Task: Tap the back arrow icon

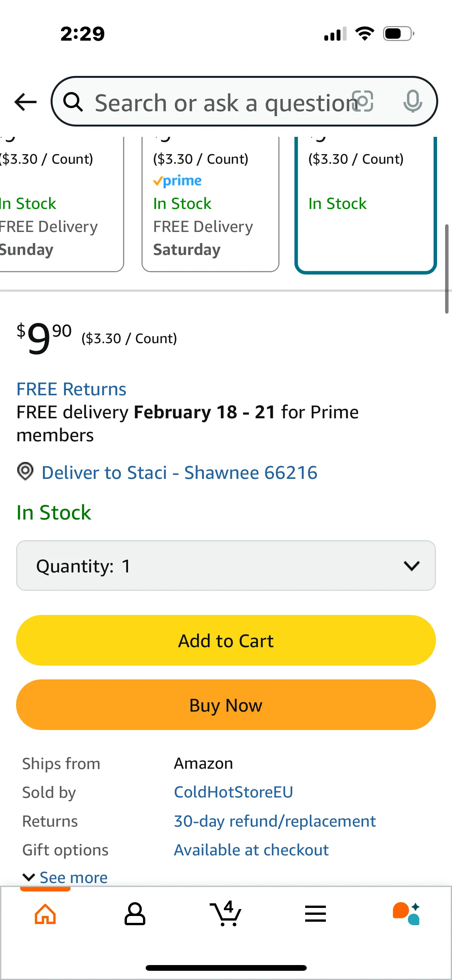Action: 26,102
